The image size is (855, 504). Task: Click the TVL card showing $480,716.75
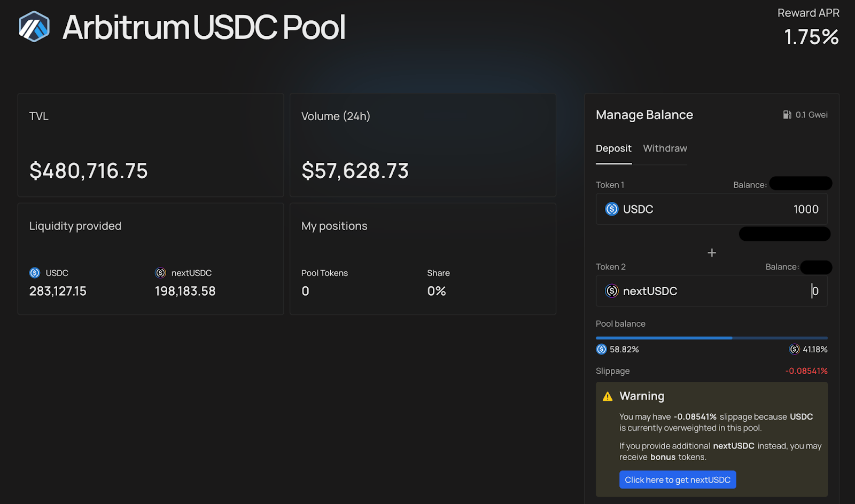point(151,145)
